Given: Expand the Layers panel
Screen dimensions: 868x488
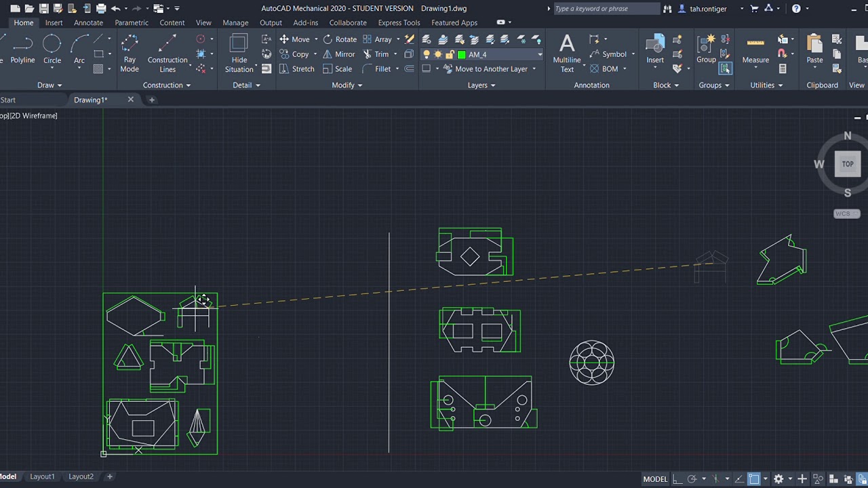Looking at the screenshot, I should [481, 85].
